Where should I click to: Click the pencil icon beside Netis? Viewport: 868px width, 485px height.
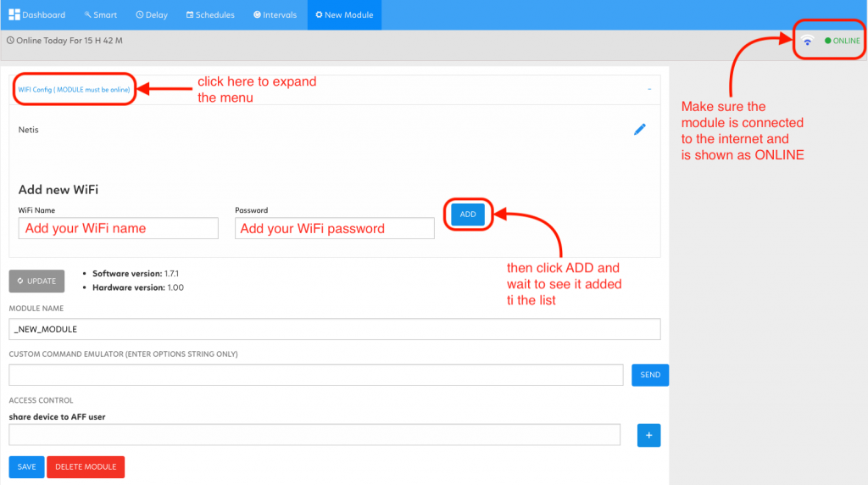coord(640,129)
